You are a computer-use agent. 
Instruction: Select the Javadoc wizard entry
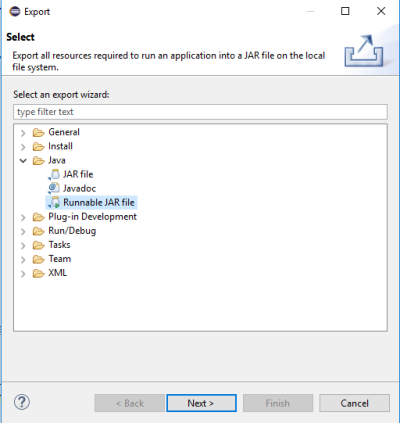79,188
